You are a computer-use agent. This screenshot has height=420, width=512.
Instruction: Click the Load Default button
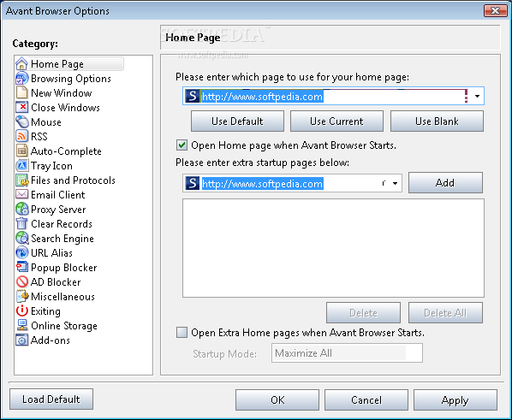[51, 399]
